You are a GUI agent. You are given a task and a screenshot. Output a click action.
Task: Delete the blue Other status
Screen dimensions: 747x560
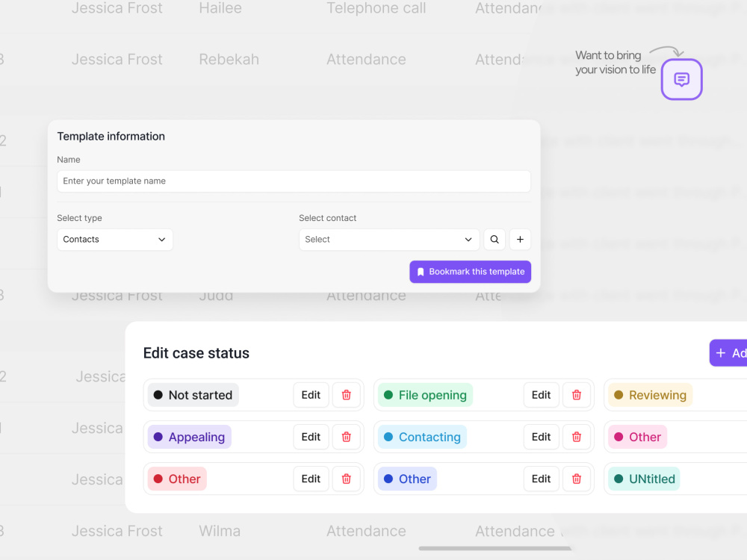[x=577, y=479]
